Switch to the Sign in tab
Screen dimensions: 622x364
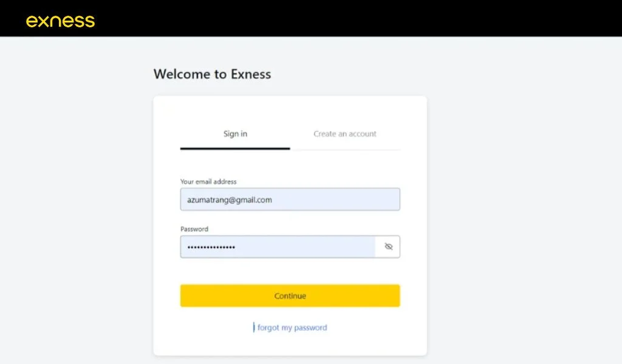click(235, 133)
